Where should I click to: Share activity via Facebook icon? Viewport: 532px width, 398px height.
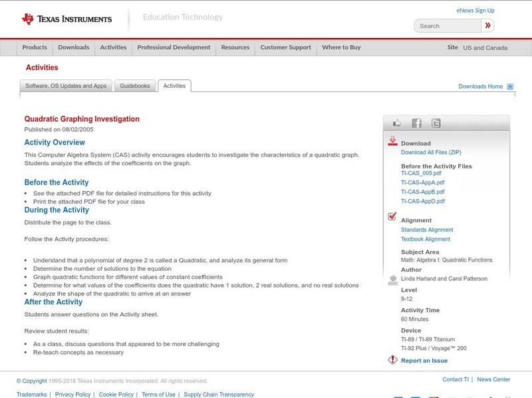click(x=416, y=123)
